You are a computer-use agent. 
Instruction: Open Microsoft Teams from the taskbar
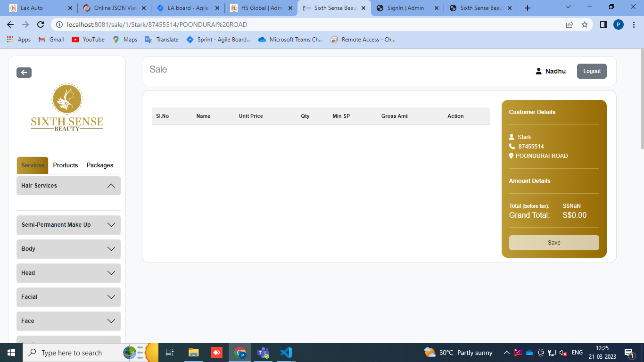click(263, 353)
